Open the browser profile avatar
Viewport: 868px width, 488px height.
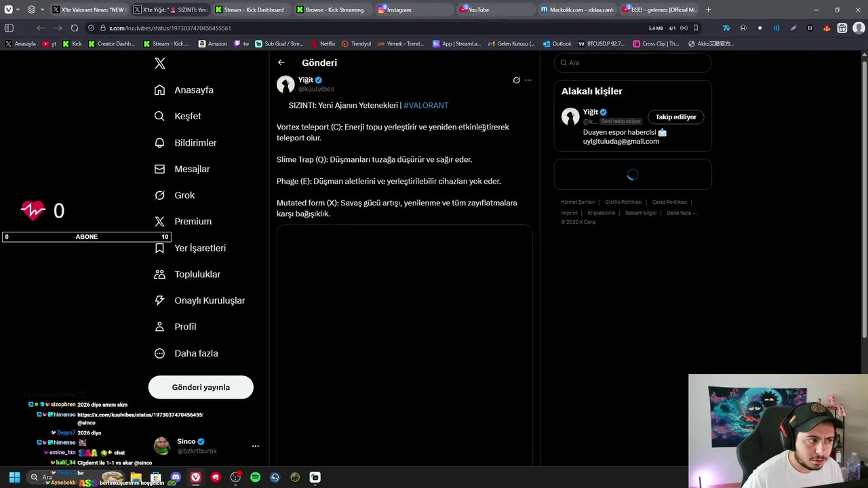tap(859, 28)
